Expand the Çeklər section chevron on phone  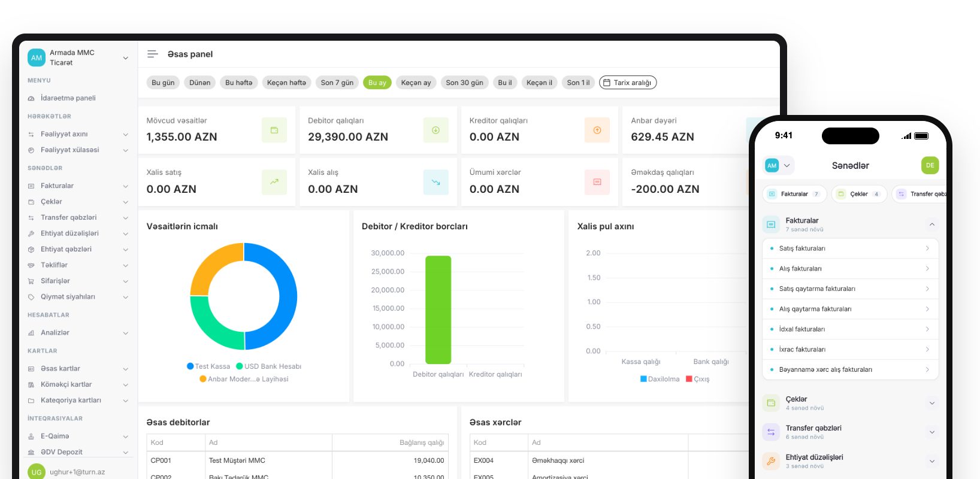[x=932, y=403]
